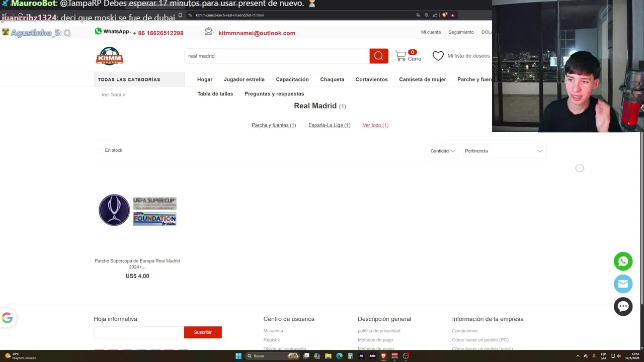Viewport: 644px width, 362px height.
Task: Click the red search magnifier button
Action: point(379,56)
